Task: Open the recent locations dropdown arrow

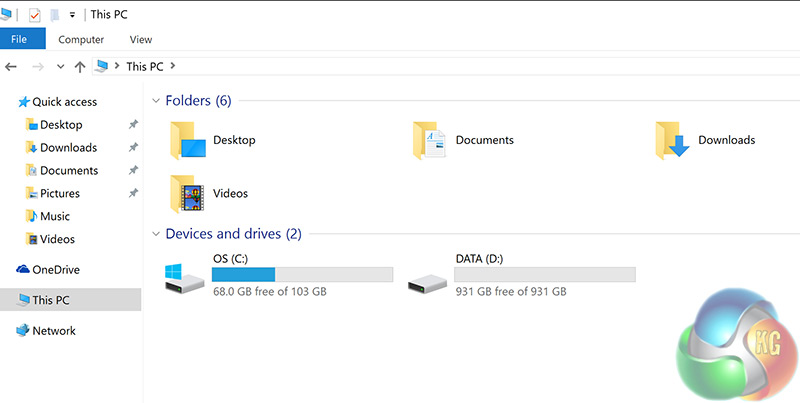Action: (60, 66)
